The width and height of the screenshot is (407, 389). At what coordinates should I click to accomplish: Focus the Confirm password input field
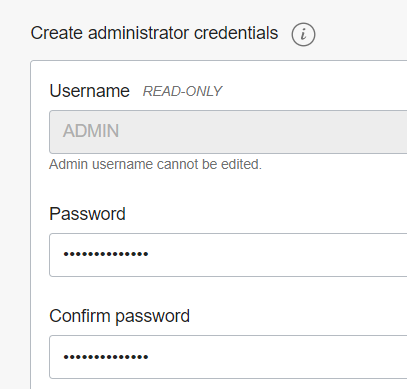click(228, 357)
